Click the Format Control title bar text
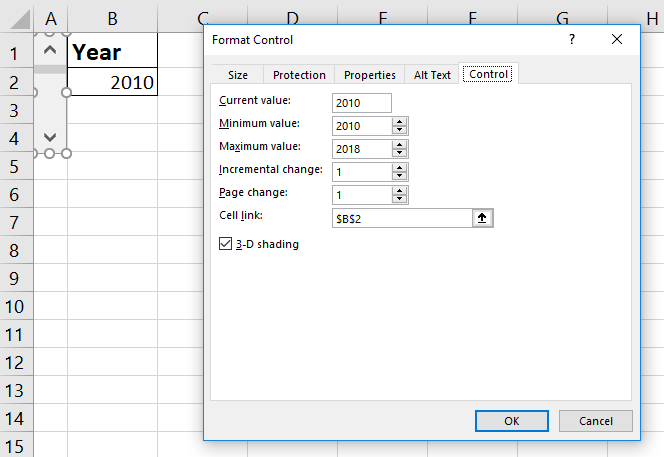This screenshot has width=664, height=457. 252,40
